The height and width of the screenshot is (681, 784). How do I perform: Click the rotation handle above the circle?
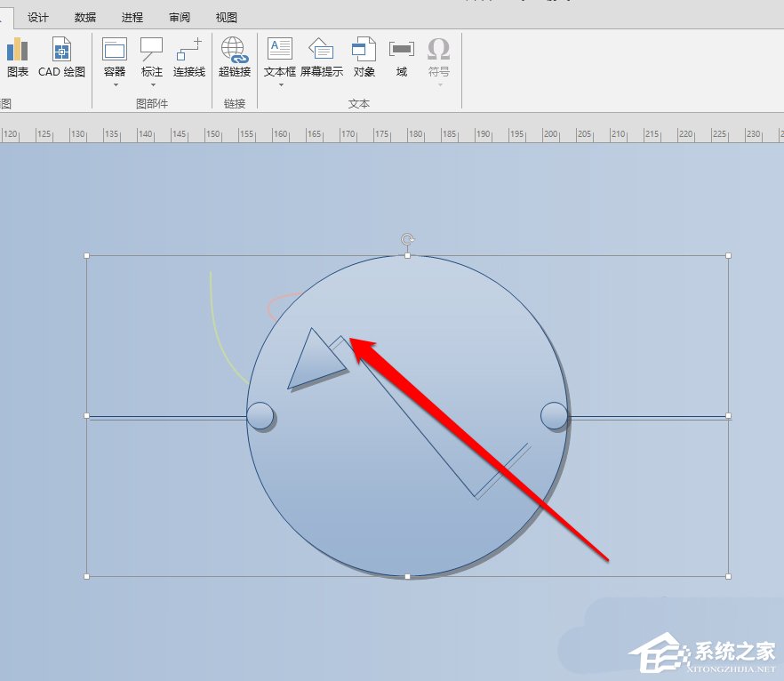(407, 240)
